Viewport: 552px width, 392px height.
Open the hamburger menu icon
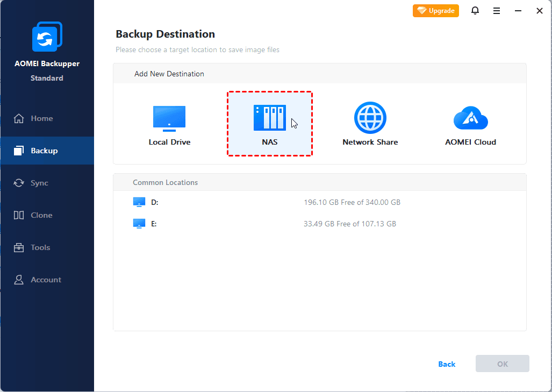[x=497, y=11]
